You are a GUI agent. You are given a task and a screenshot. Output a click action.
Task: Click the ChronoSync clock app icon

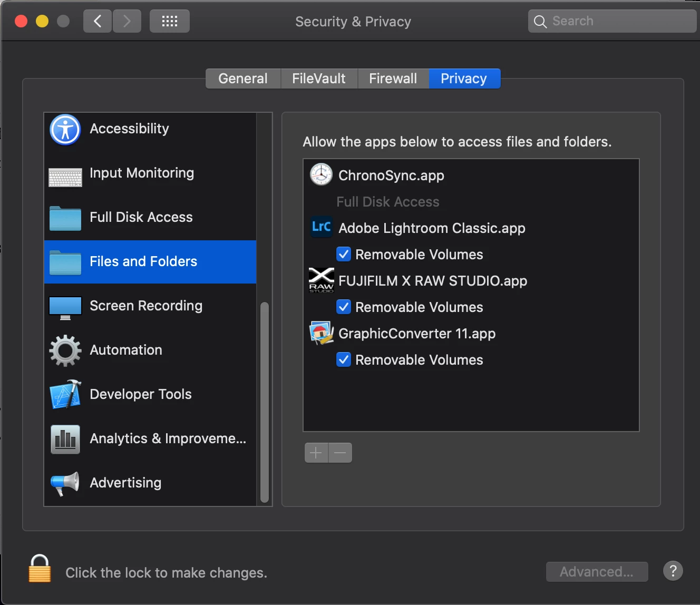click(x=321, y=174)
